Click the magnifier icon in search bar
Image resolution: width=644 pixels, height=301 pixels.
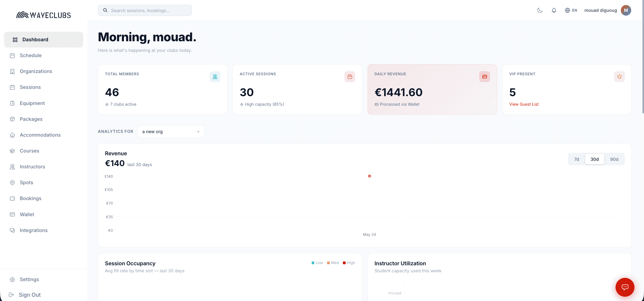pyautogui.click(x=105, y=10)
